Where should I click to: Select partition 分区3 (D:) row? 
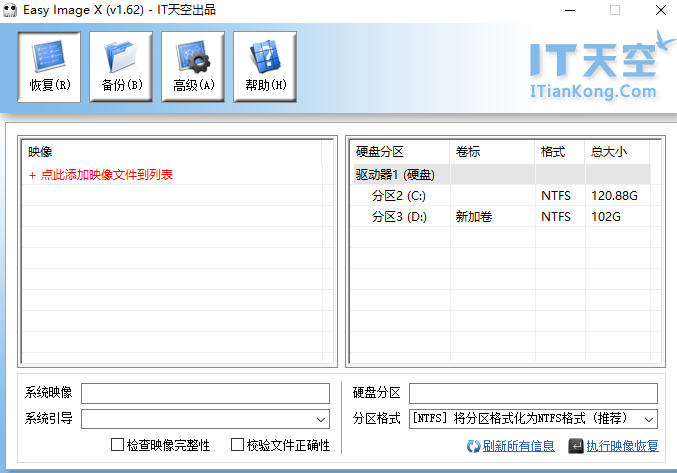502,216
